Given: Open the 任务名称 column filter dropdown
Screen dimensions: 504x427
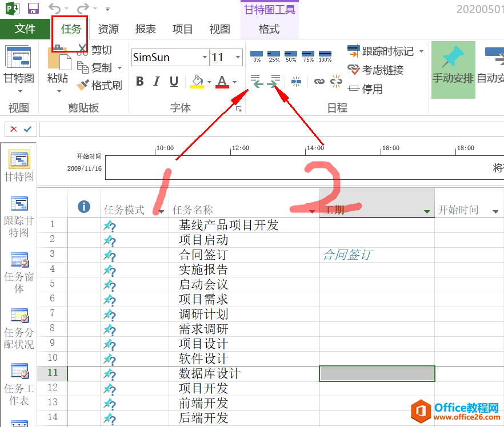Looking at the screenshot, I should 312,211.
